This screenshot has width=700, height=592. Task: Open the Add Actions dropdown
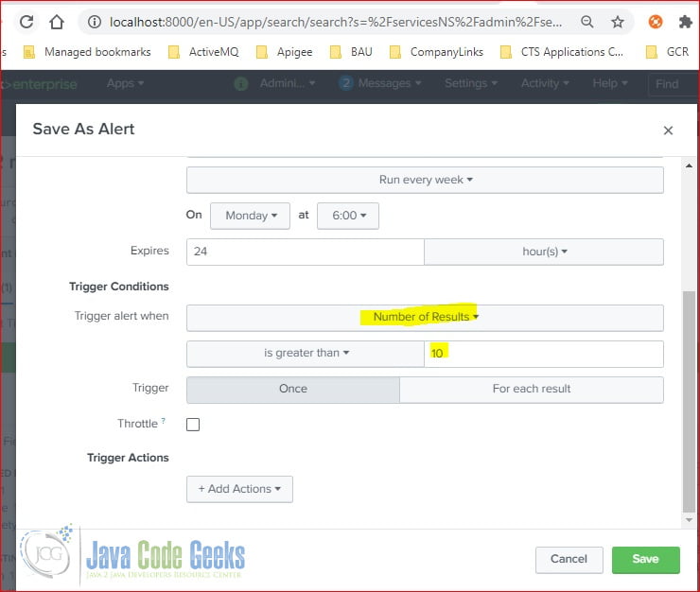[239, 489]
